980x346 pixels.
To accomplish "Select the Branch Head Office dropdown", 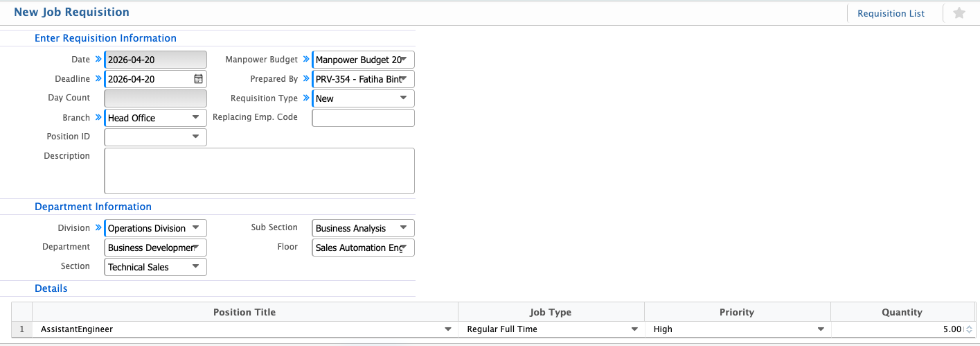I will [155, 118].
